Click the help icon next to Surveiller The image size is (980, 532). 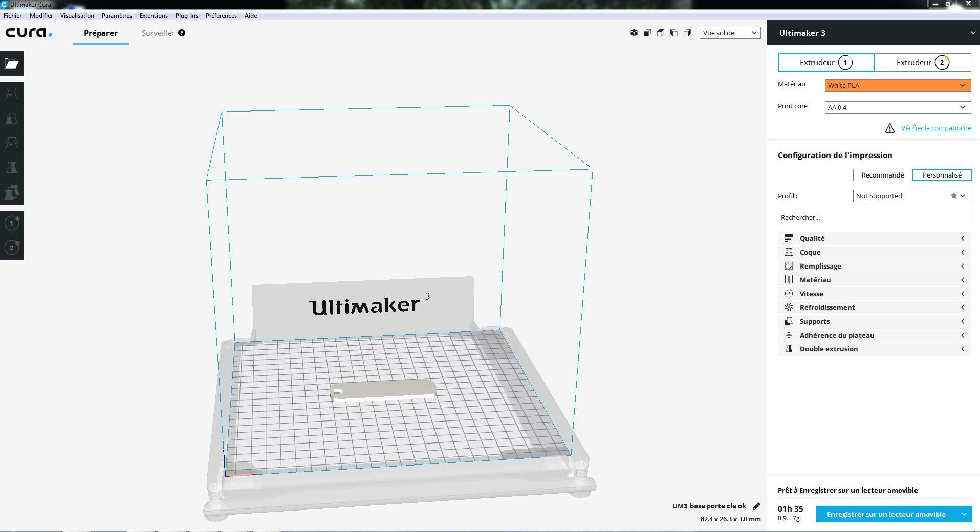point(182,33)
